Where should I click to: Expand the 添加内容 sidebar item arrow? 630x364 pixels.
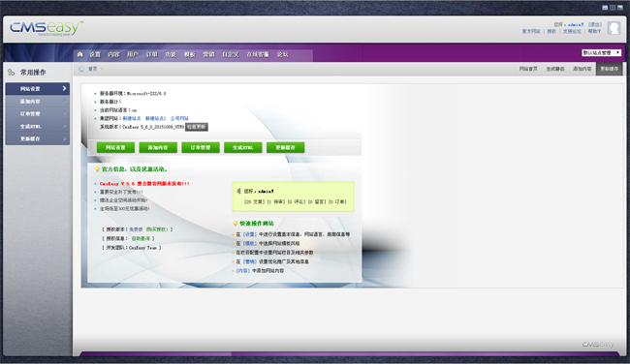coord(64,101)
